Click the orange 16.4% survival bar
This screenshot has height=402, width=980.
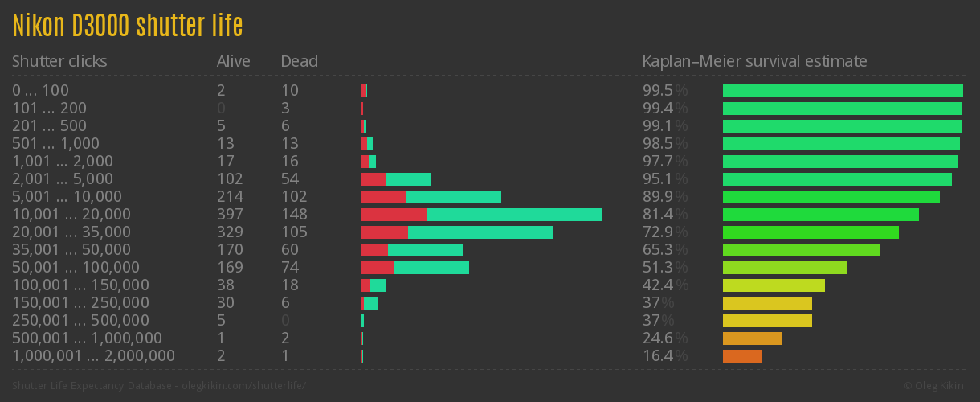point(742,356)
